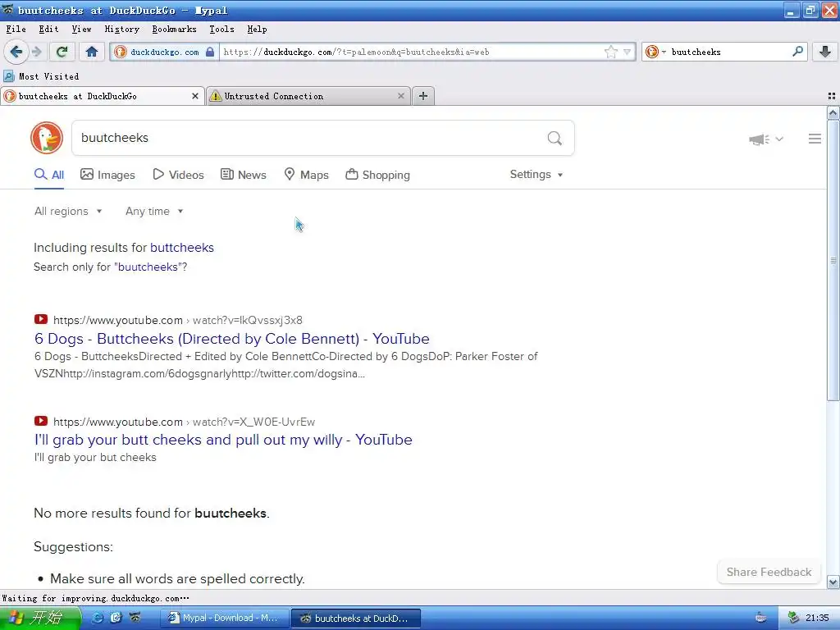This screenshot has width=840, height=630.
Task: Switch to News results
Action: coord(244,175)
